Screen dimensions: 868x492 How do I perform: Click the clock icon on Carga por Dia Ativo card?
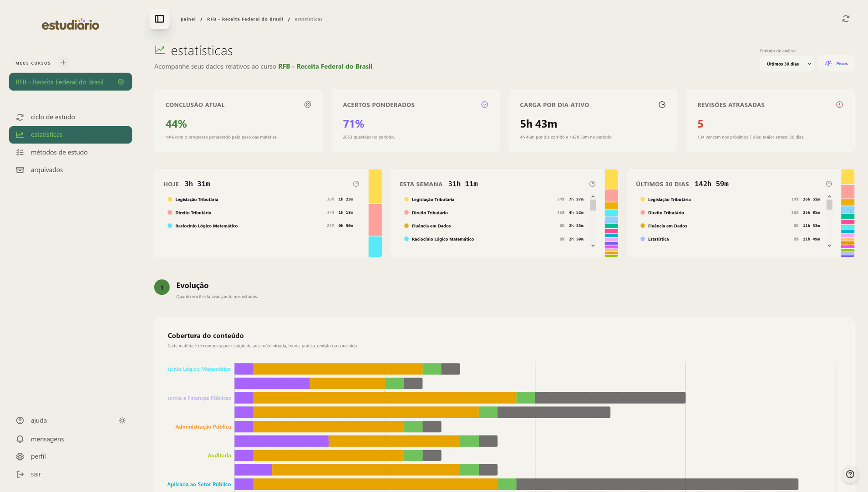662,105
